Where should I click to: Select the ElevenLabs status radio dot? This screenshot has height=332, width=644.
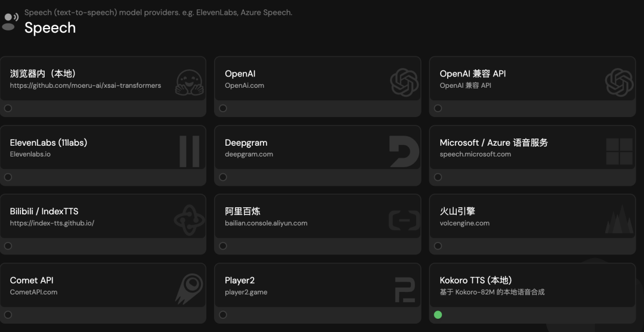pos(8,177)
